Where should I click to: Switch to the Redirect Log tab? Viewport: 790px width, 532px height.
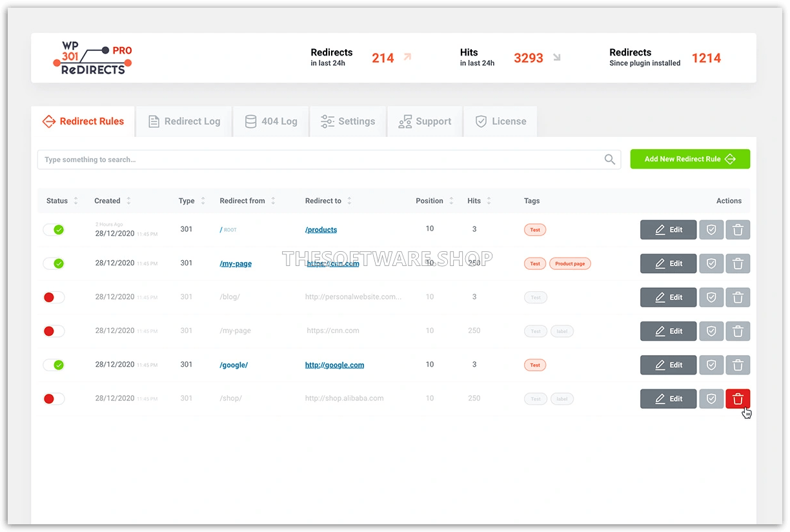[184, 121]
